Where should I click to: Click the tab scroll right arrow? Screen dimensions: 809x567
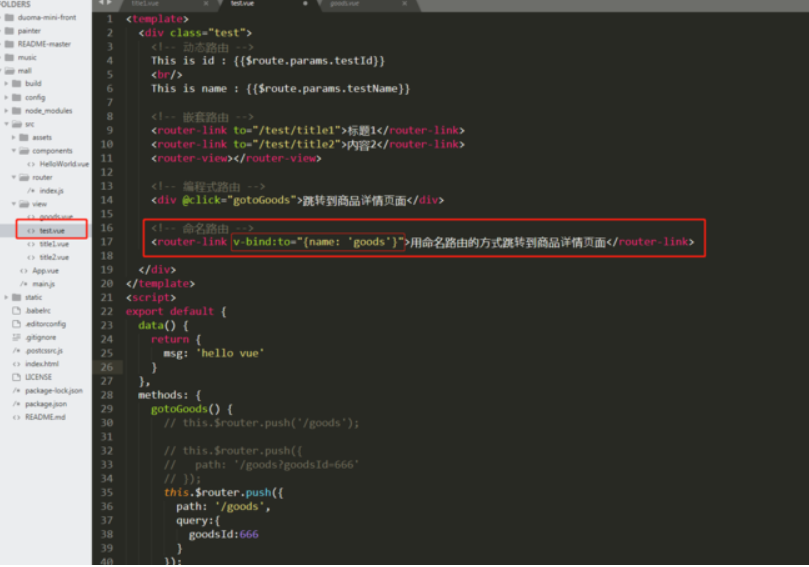tap(109, 3)
